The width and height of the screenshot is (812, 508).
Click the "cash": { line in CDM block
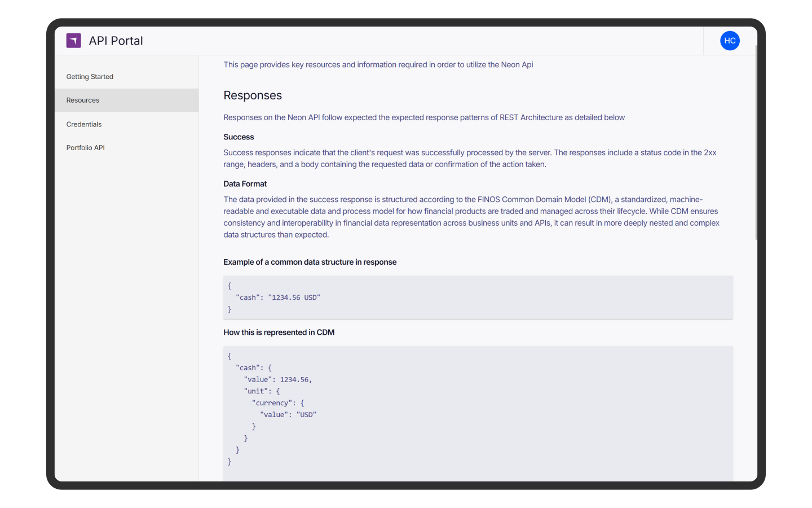pos(254,368)
